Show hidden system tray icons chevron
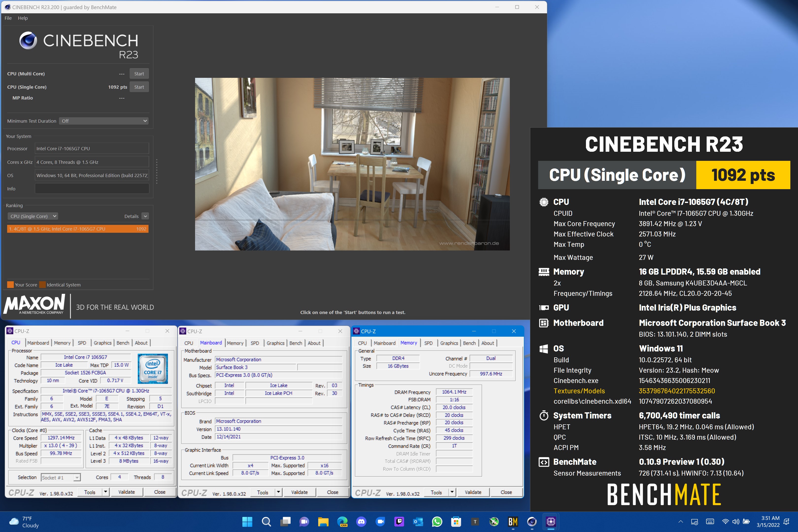The width and height of the screenshot is (798, 532). click(681, 521)
